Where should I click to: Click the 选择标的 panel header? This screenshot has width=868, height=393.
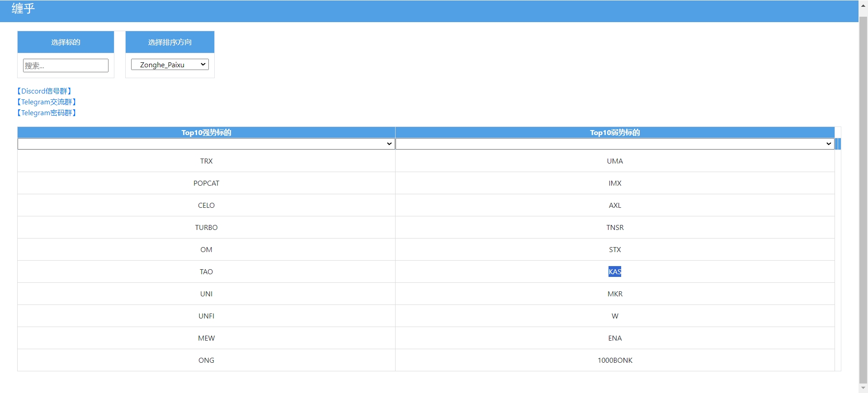pos(66,42)
